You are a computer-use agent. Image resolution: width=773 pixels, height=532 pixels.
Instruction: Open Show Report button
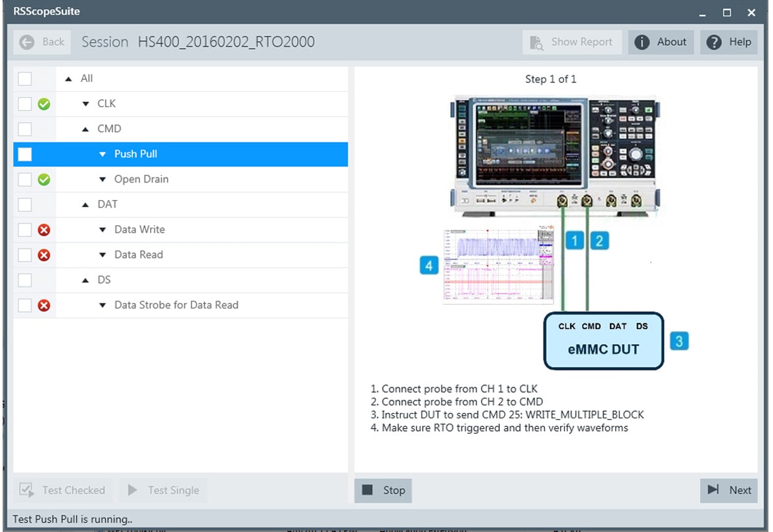[x=572, y=42]
